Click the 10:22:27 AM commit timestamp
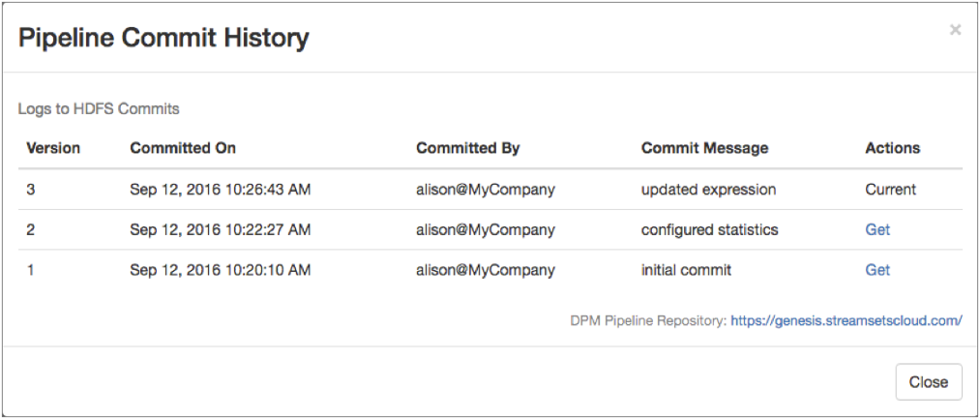980x419 pixels. click(x=221, y=230)
